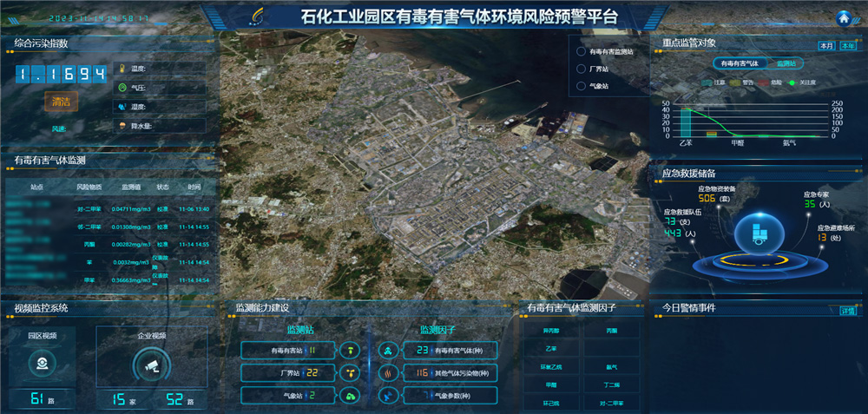The height and width of the screenshot is (414, 868).
Task: Select the 气象站 map layer radio
Action: pyautogui.click(x=581, y=86)
